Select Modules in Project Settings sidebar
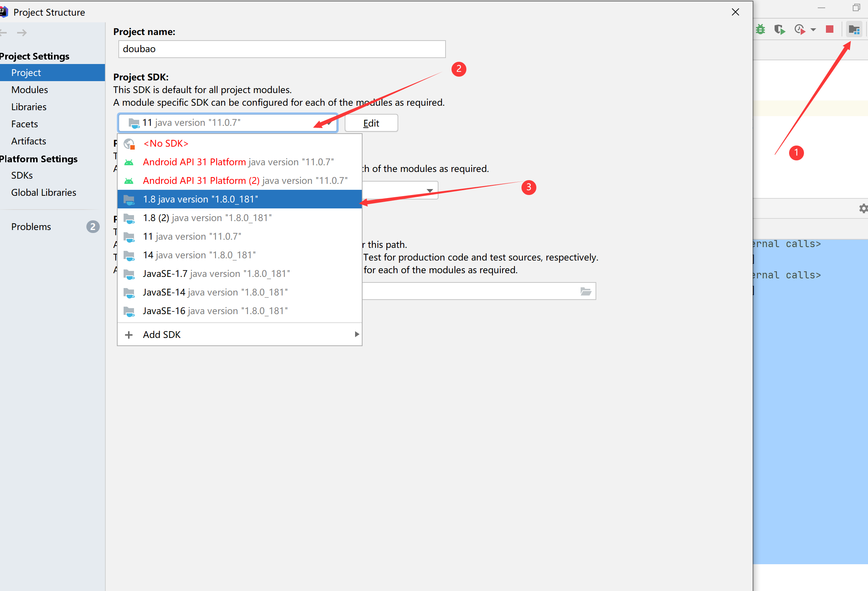Image resolution: width=868 pixels, height=591 pixels. [29, 90]
